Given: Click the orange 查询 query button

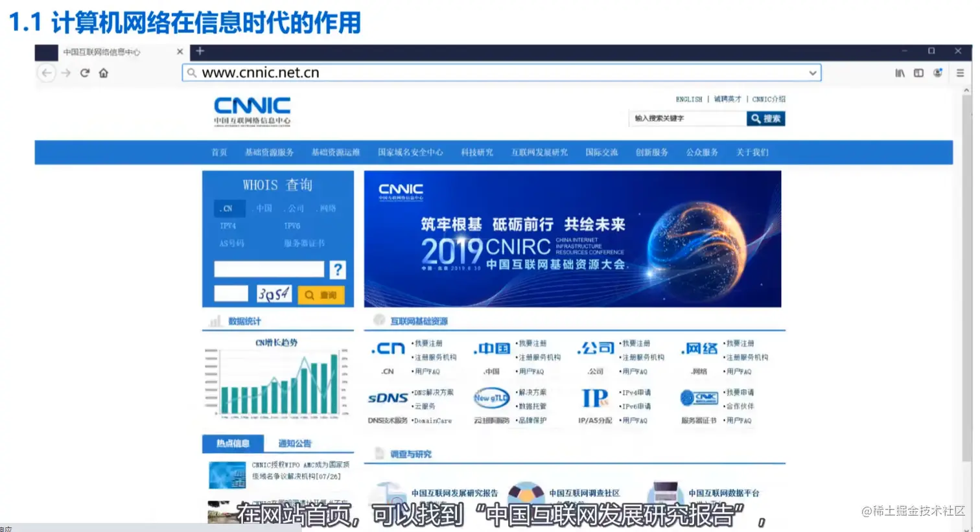Looking at the screenshot, I should [x=321, y=295].
